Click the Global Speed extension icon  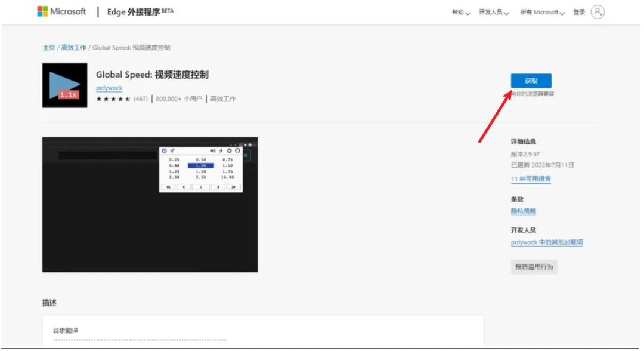pyautogui.click(x=65, y=85)
